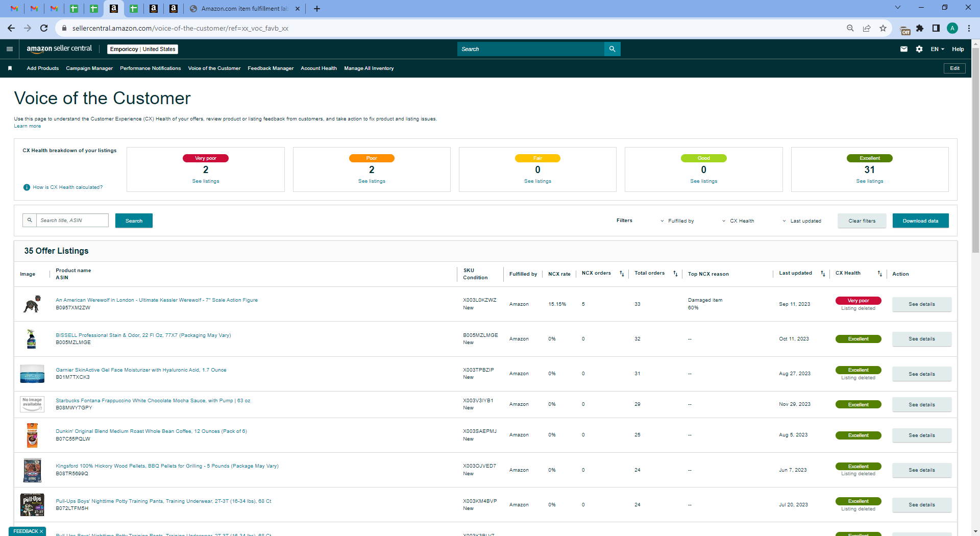Screen dimensions: 980x536
Task: Click the Learn more link
Action: pyautogui.click(x=28, y=126)
